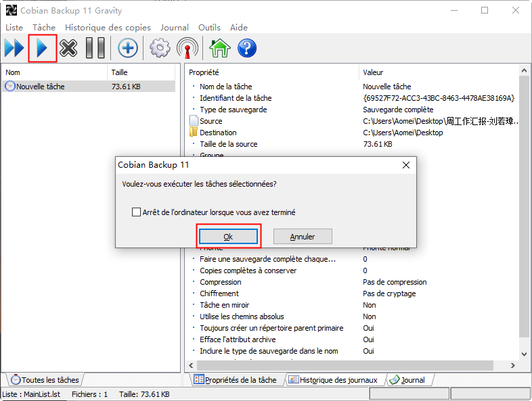
Task: Click the horizontal scroll right arrow
Action: click(x=512, y=365)
